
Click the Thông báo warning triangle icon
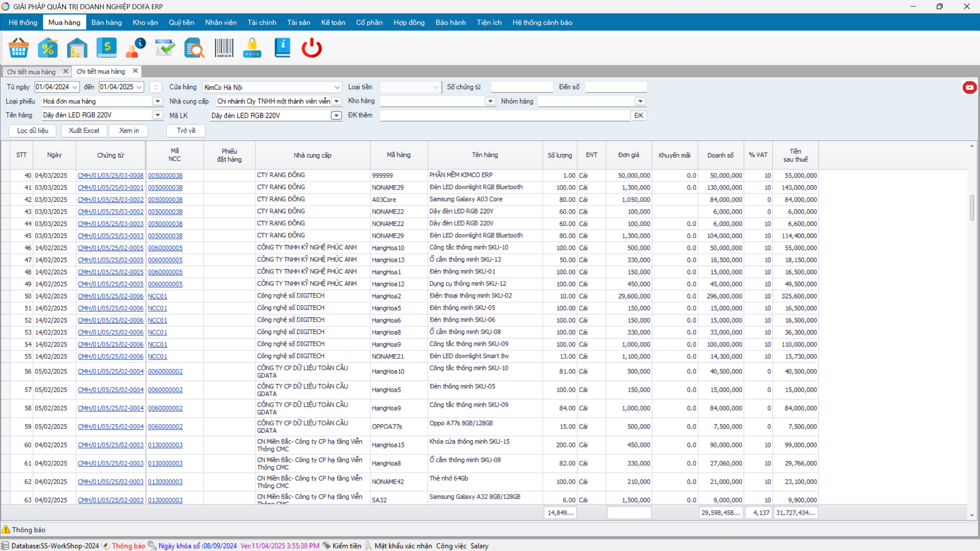6,530
